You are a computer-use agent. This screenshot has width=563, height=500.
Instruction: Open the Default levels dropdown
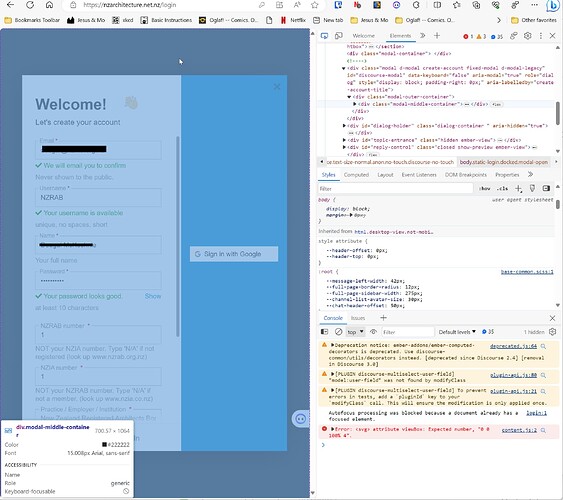pos(457,332)
